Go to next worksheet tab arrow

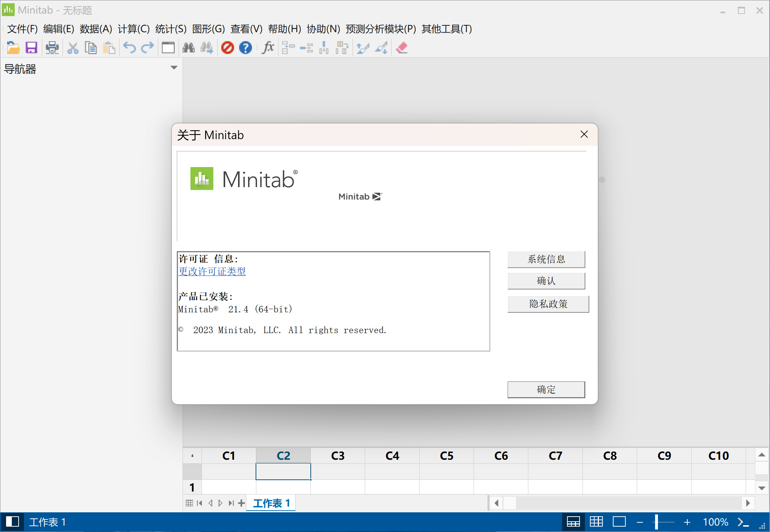coord(221,503)
